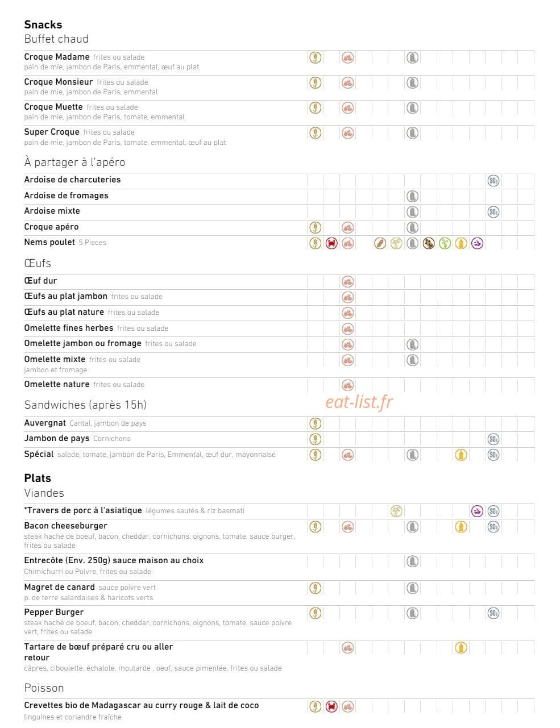Click the milk icon for Ardoise de fromages
Screen dimensions: 560x728
[x=413, y=196]
